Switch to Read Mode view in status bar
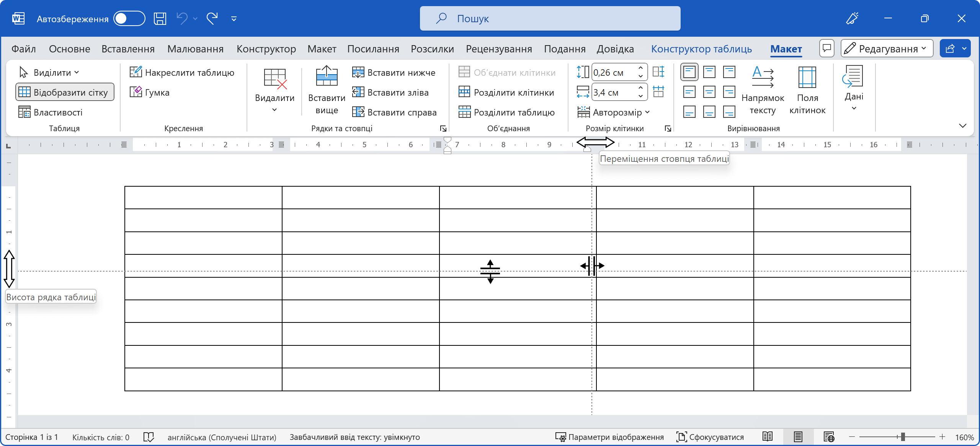The height and width of the screenshot is (446, 980). [x=767, y=436]
